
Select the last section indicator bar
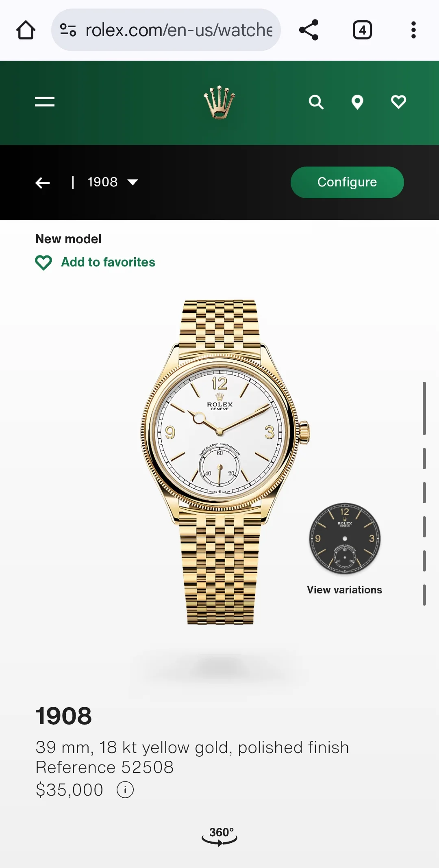[424, 595]
